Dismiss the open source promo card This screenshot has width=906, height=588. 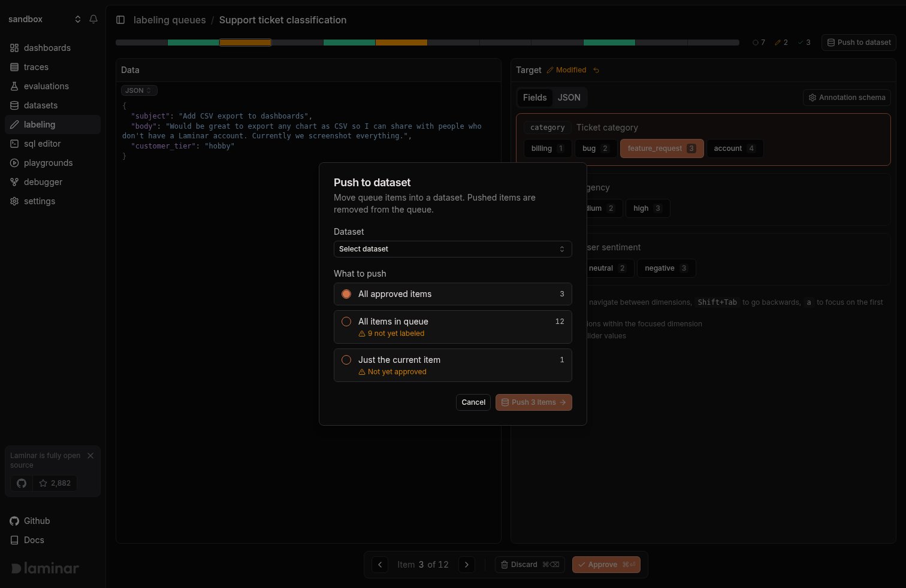pos(90,456)
